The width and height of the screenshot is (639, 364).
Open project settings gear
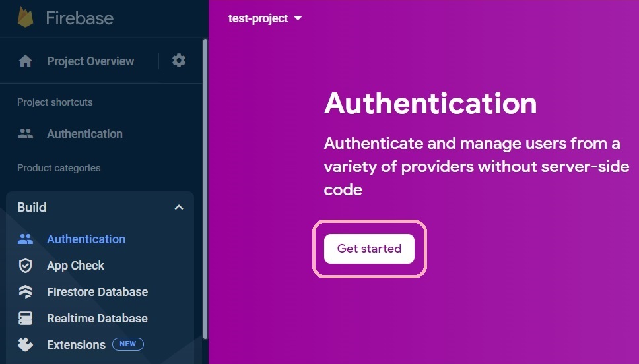click(x=179, y=61)
